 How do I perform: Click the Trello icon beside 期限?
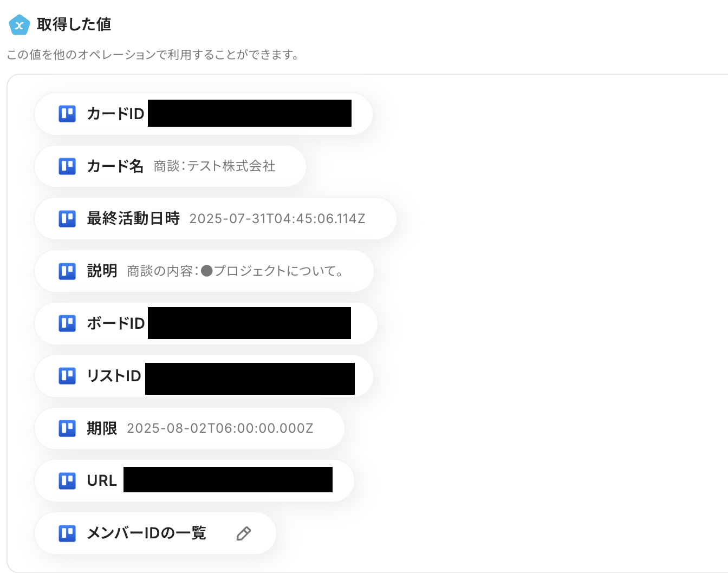coord(67,428)
